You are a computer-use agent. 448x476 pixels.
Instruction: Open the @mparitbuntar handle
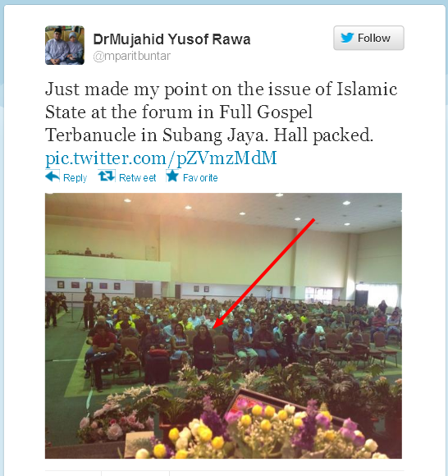(132, 56)
